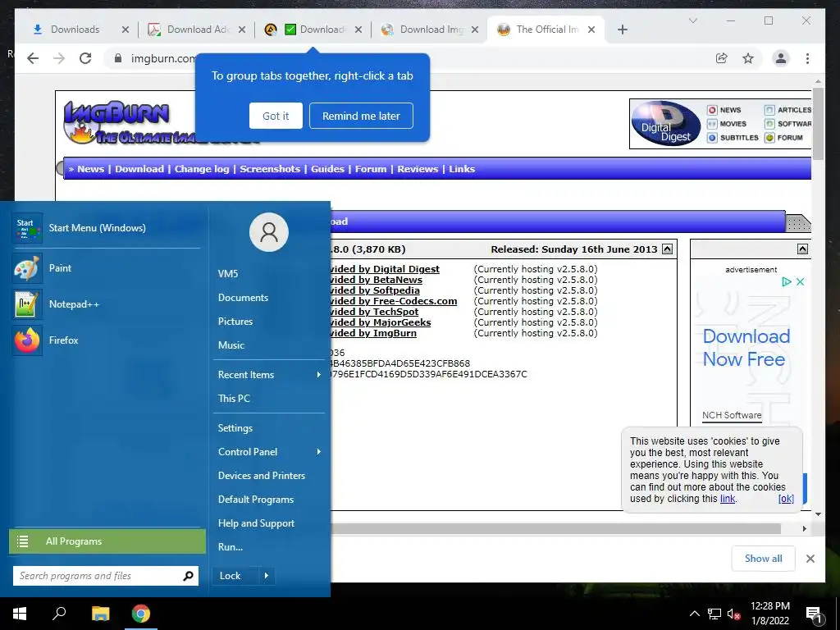840x630 pixels.
Task: Click the network icon in system tray
Action: (x=714, y=614)
